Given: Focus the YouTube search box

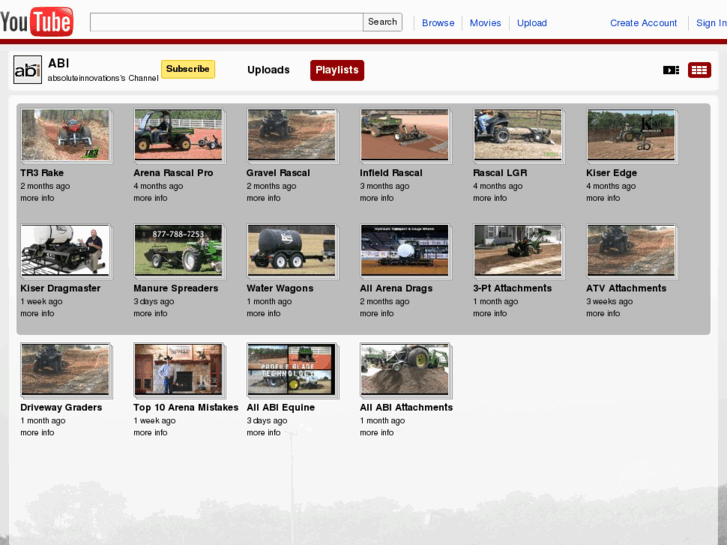Looking at the screenshot, I should tap(226, 22).
